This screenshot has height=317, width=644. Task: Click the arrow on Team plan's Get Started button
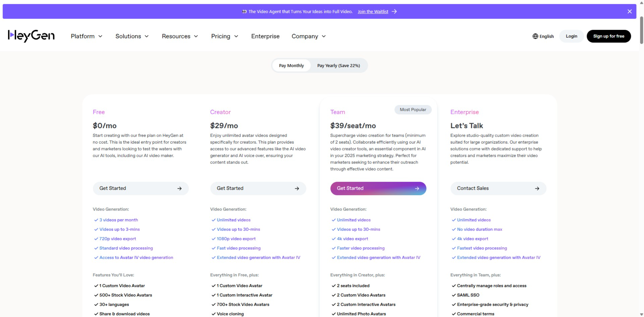tap(417, 188)
